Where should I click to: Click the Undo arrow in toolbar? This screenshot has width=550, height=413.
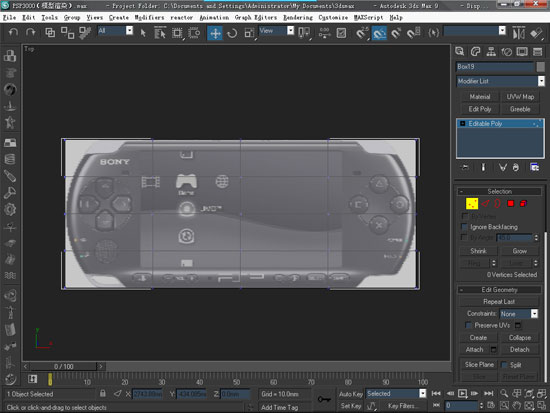(13, 33)
